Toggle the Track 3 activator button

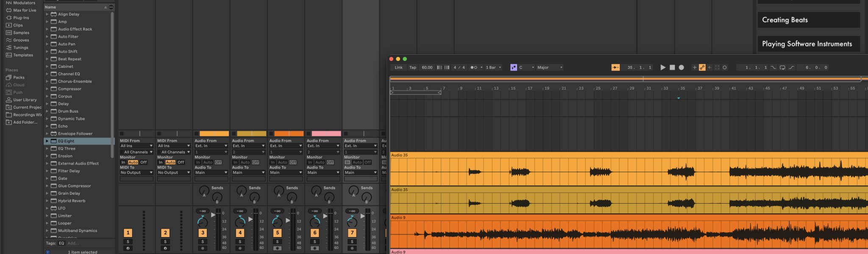click(x=203, y=233)
